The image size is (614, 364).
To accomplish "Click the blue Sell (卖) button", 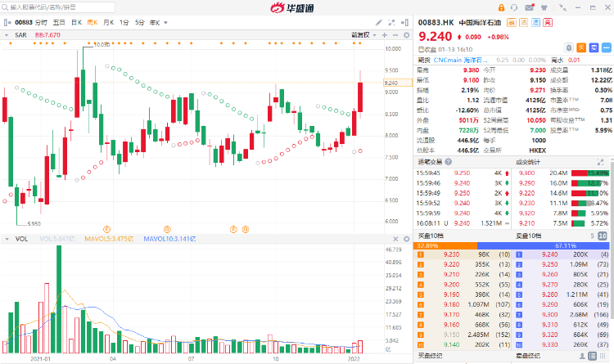I will coord(594,47).
